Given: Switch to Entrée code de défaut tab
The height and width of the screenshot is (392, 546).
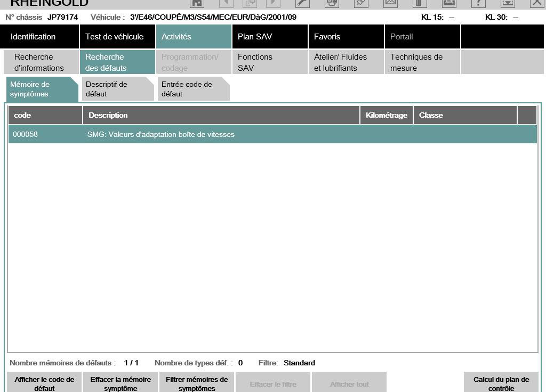Looking at the screenshot, I should coord(193,89).
